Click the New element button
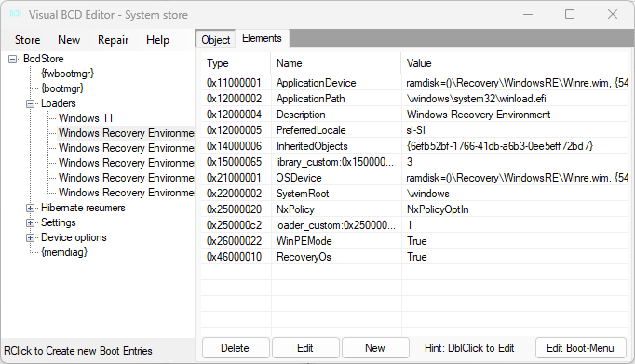Image resolution: width=635 pixels, height=364 pixels. (x=375, y=348)
